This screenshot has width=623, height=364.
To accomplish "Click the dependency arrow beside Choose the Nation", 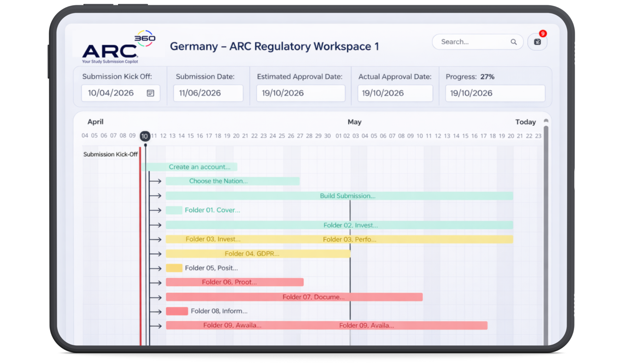I will pyautogui.click(x=156, y=181).
